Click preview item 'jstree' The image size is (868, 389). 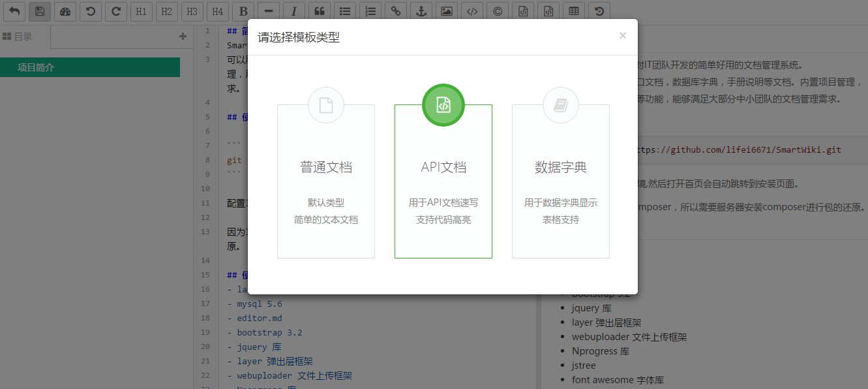(584, 366)
